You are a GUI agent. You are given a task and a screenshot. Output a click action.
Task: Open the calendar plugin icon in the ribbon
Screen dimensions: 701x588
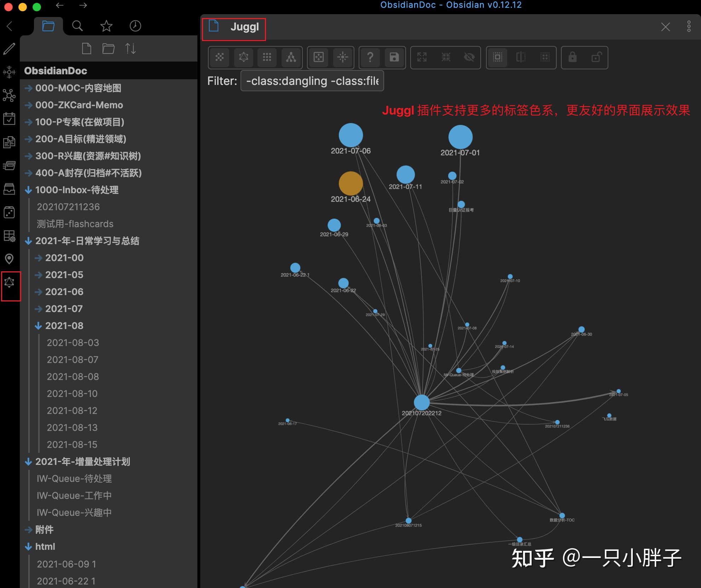pyautogui.click(x=10, y=118)
